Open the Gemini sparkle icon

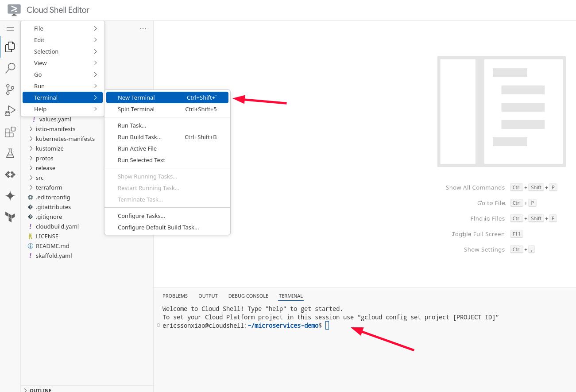click(10, 196)
